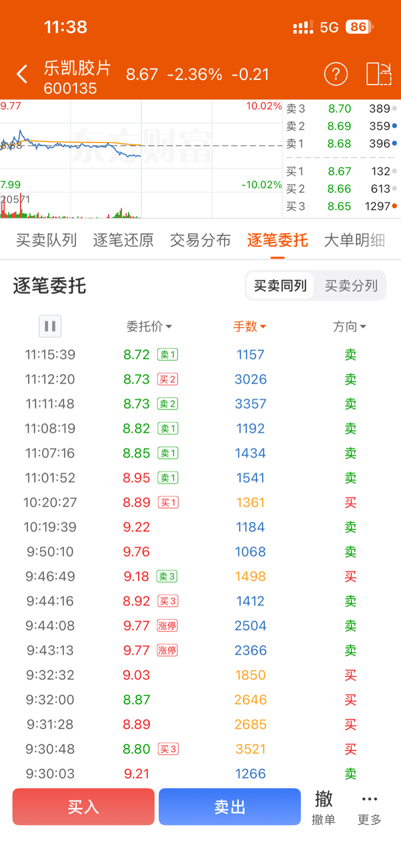The height and width of the screenshot is (868, 401).
Task: Tap 卖1 quote row at 8.68
Action: (342, 144)
